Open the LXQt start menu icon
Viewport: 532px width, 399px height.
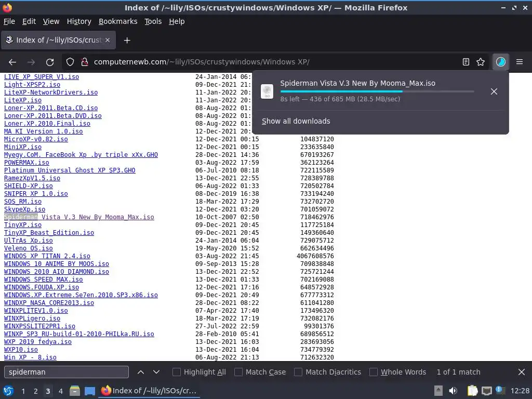(8, 391)
